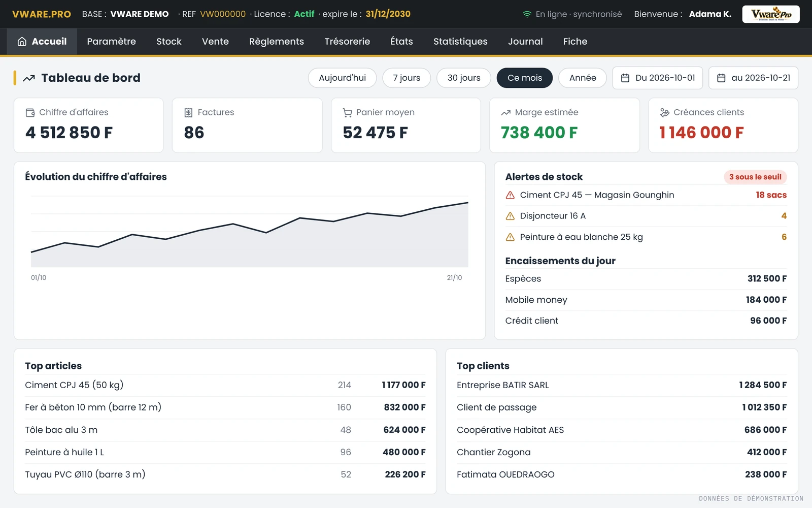Click the Wi-Fi online sync status icon
Image resolution: width=812 pixels, height=508 pixels.
(527, 14)
